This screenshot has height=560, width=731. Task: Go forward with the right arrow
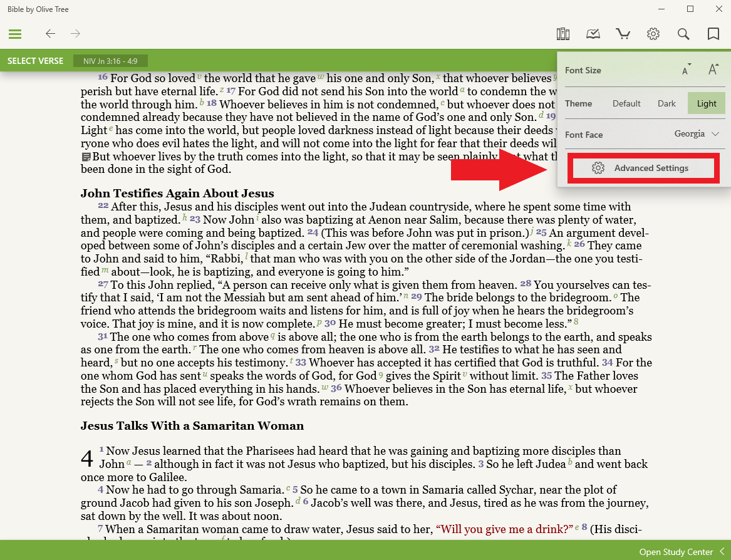(x=76, y=34)
